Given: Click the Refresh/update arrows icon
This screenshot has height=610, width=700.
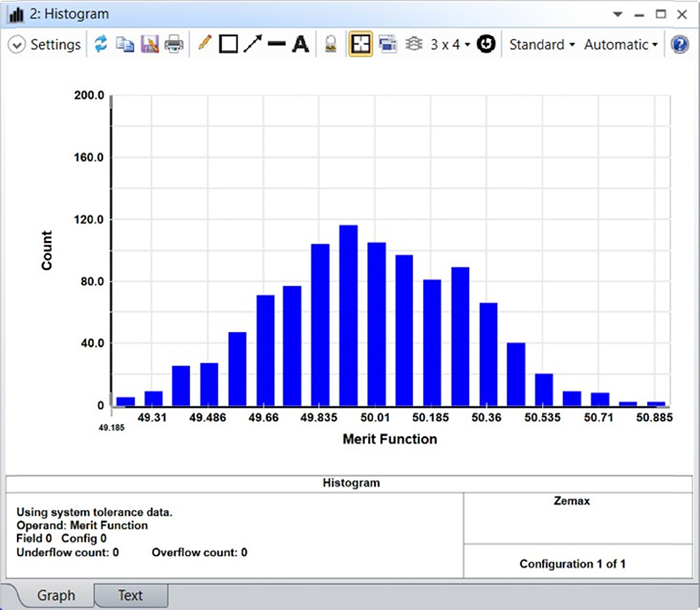Looking at the screenshot, I should (101, 44).
